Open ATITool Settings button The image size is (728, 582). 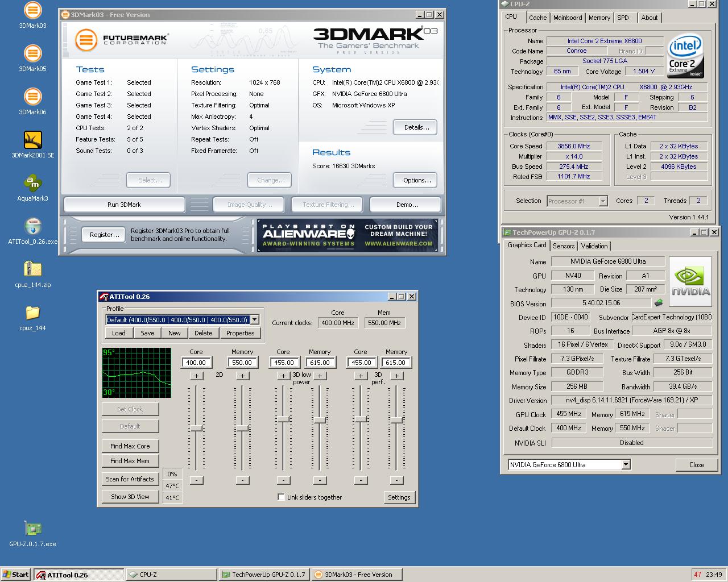(x=399, y=497)
